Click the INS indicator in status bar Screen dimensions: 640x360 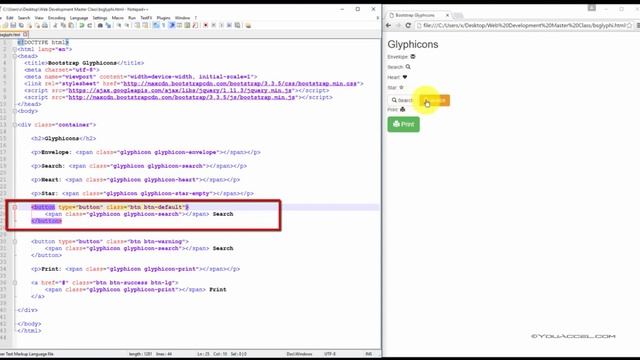tap(369, 354)
